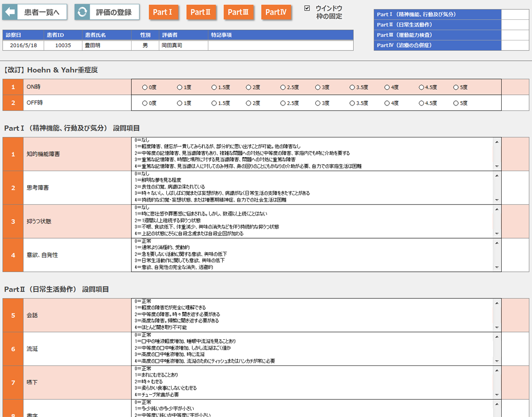Toggle the ウインドウ枠の固定 checkbox
This screenshot has height=417, width=532.
pyautogui.click(x=307, y=8)
